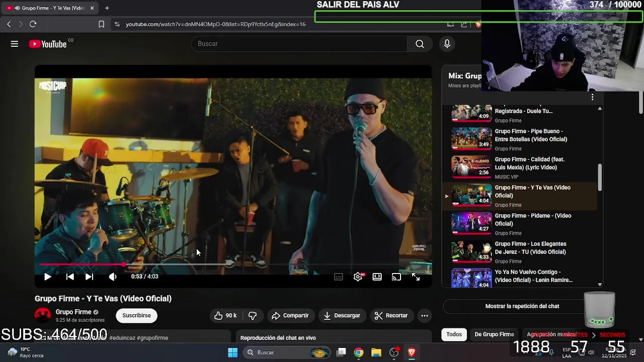This screenshot has width=644, height=362.
Task: Dislike the video
Action: coord(253,315)
